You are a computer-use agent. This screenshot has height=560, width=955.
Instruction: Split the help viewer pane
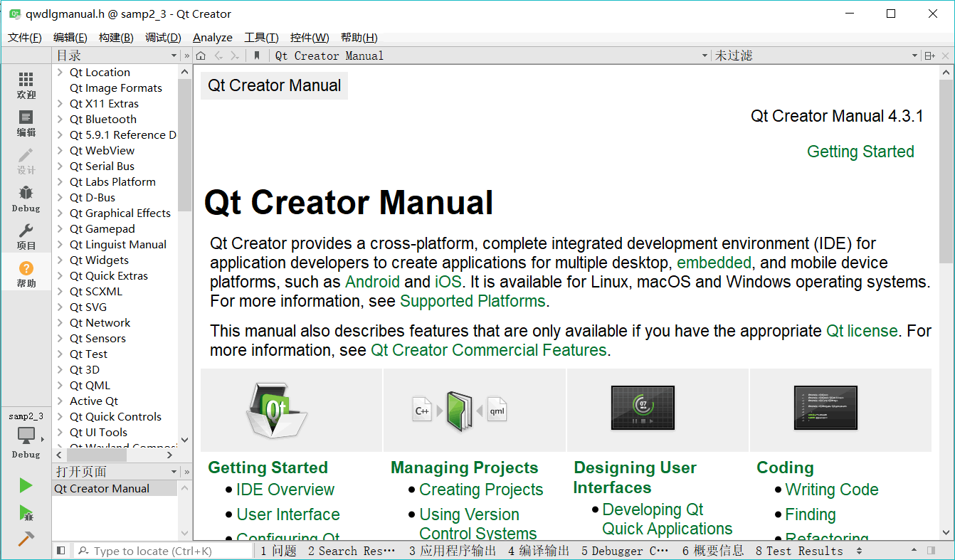coord(929,56)
